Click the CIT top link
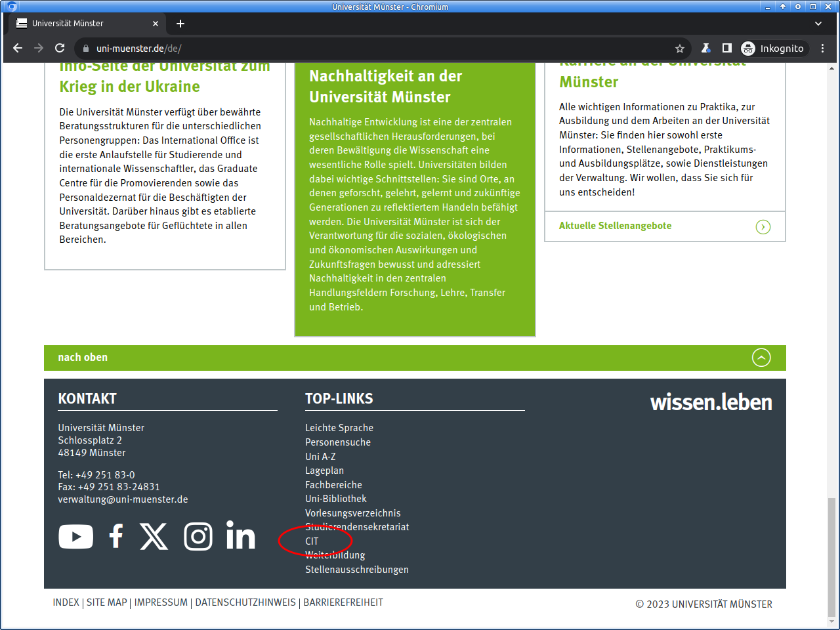 312,541
